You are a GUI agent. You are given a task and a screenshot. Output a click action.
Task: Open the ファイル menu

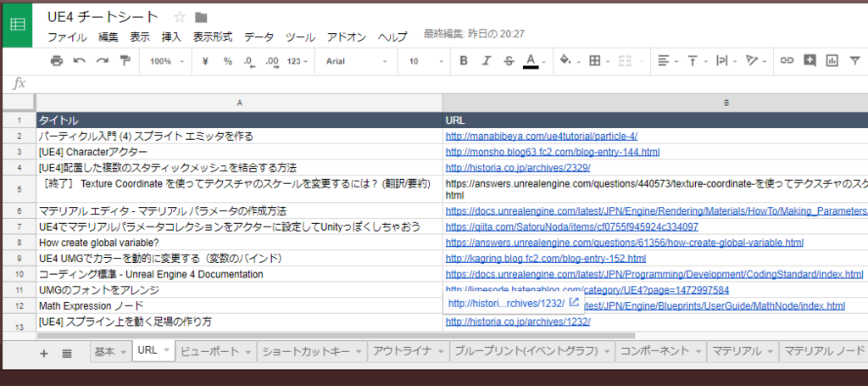click(67, 37)
